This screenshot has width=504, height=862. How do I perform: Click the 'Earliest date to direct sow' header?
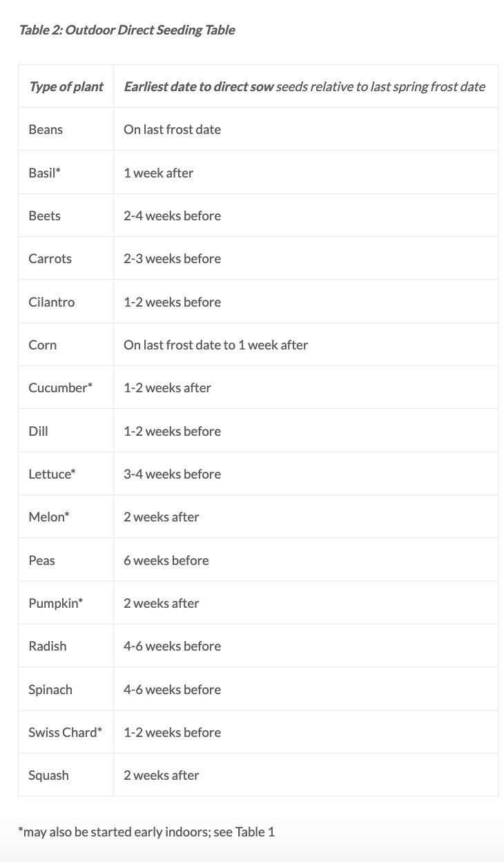199,86
